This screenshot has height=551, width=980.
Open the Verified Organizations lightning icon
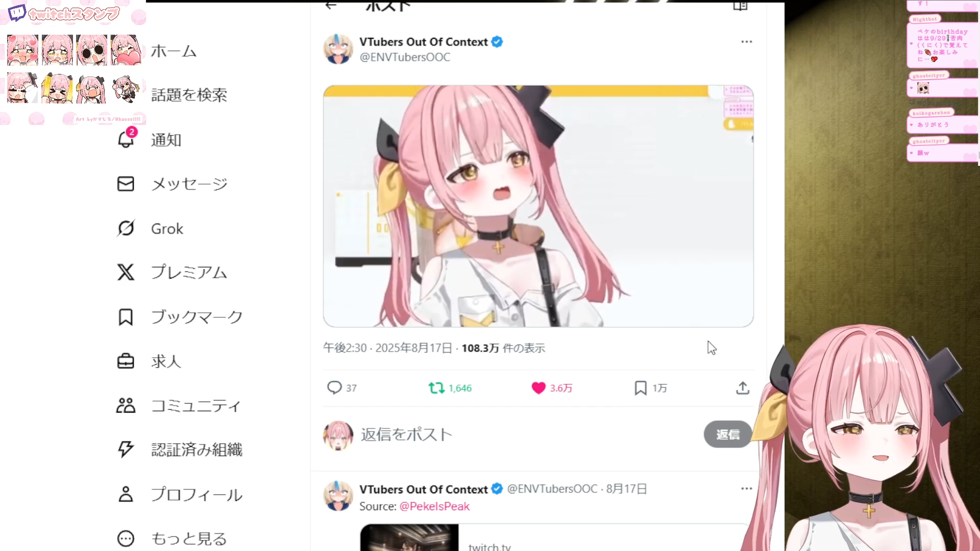(x=126, y=449)
